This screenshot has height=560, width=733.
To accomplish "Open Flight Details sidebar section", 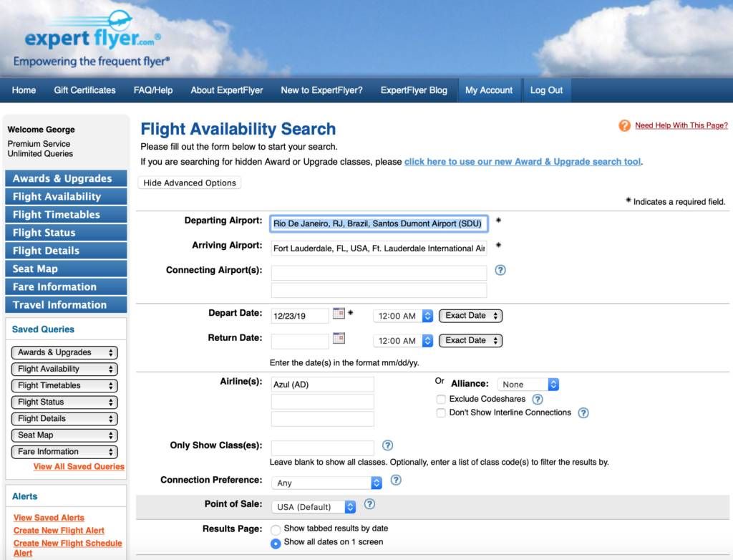I will 66,251.
